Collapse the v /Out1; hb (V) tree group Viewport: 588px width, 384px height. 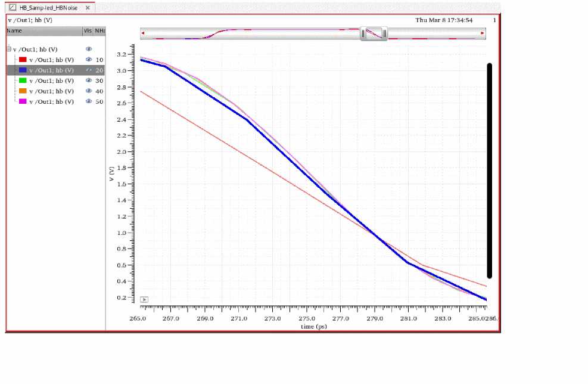tap(9, 49)
